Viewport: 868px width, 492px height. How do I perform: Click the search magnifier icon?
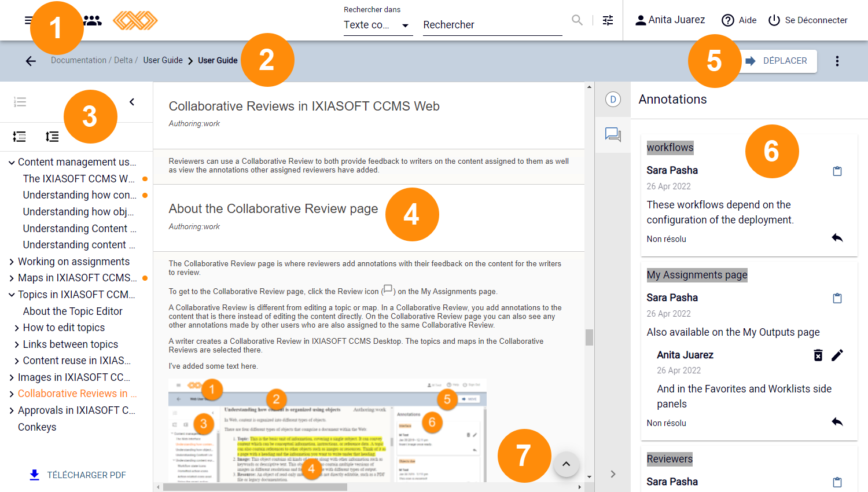(577, 20)
